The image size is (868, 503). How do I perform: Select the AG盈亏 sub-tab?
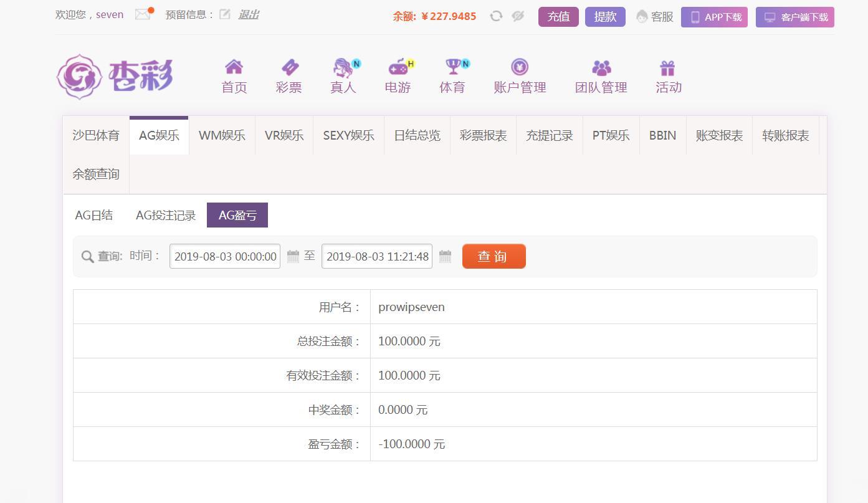click(237, 215)
